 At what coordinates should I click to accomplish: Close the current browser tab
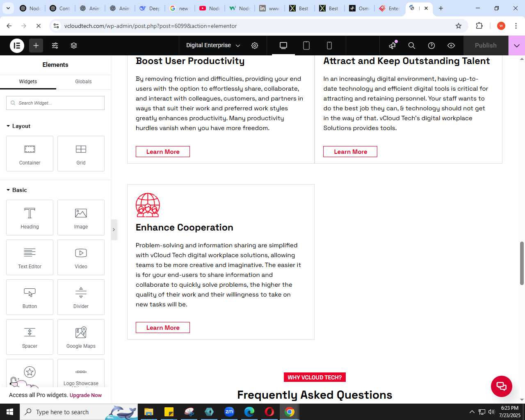tap(426, 8)
